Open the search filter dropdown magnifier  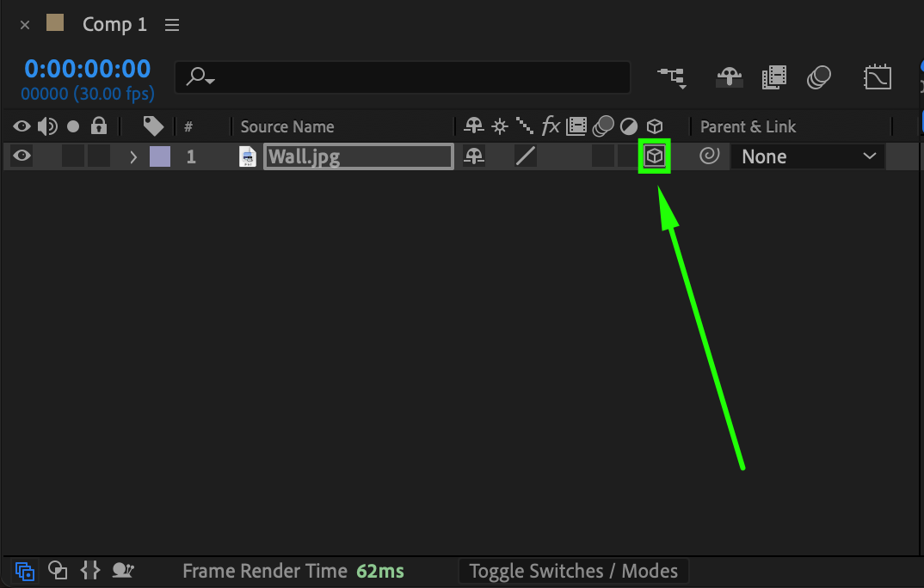200,77
